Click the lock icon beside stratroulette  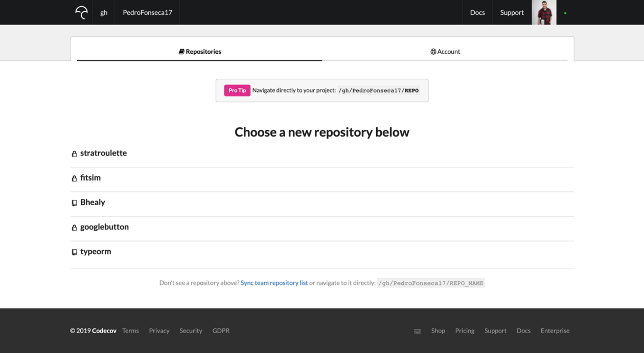pyautogui.click(x=74, y=153)
